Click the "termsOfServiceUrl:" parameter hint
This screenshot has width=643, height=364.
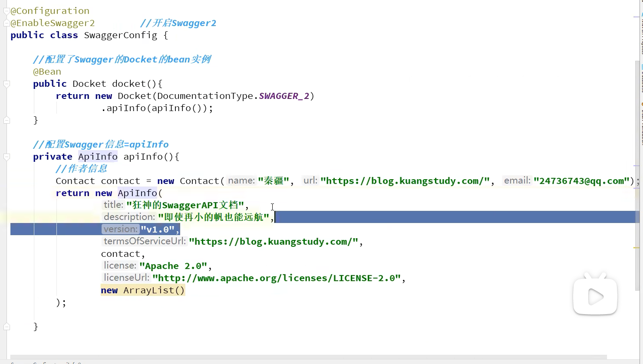[x=145, y=241]
